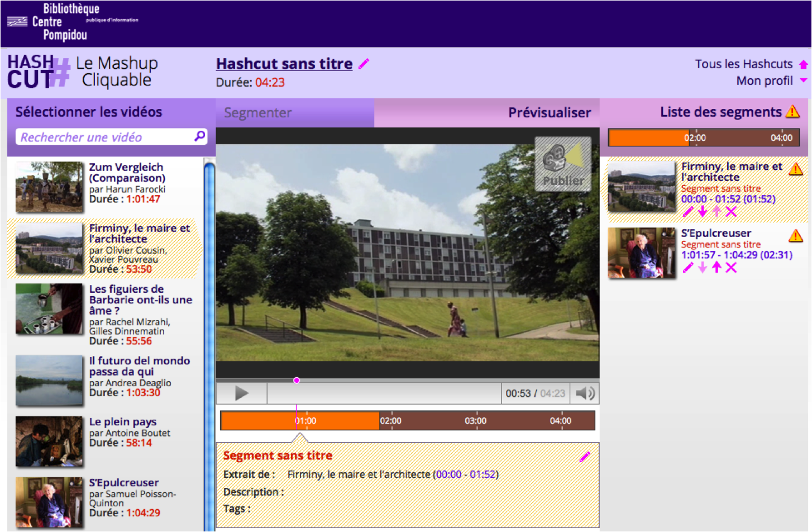Mute the video with speaker icon
The image size is (812, 532).
(x=585, y=393)
